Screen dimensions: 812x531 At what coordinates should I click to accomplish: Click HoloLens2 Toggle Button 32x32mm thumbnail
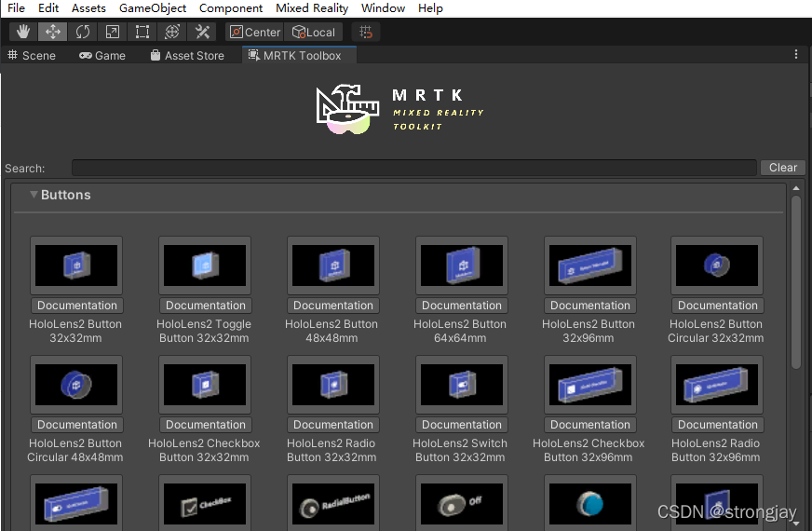(205, 265)
